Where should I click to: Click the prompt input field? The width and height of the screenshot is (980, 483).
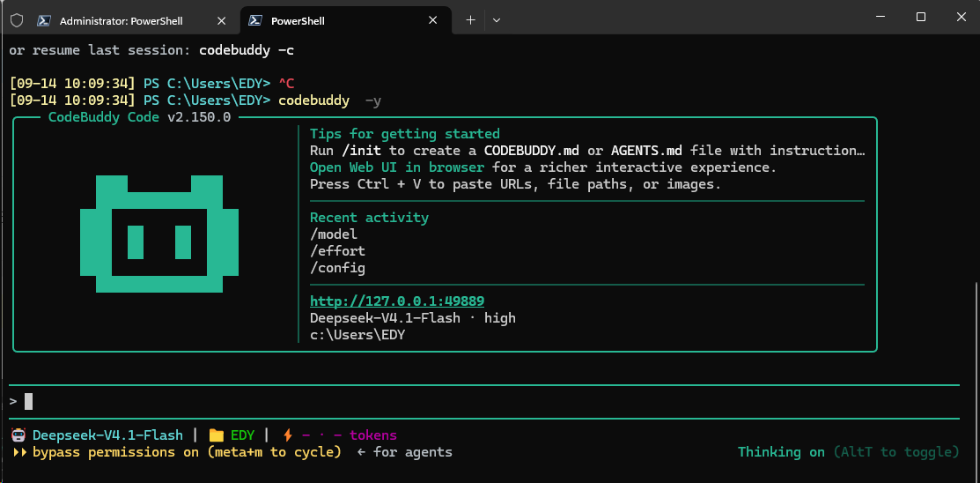click(484, 402)
